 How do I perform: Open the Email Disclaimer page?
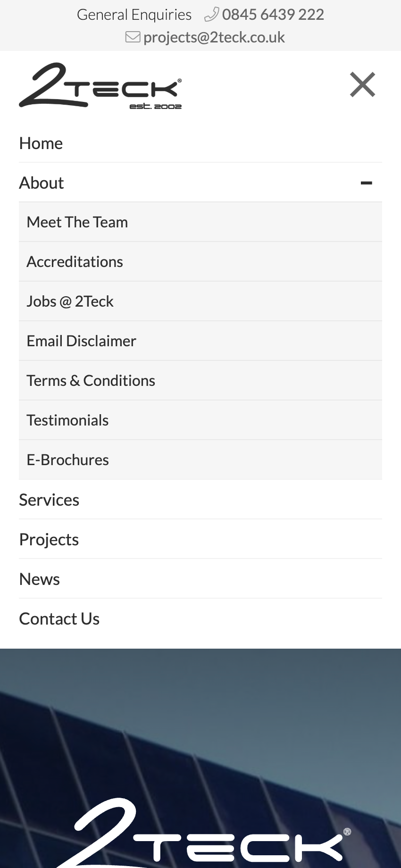click(x=81, y=341)
